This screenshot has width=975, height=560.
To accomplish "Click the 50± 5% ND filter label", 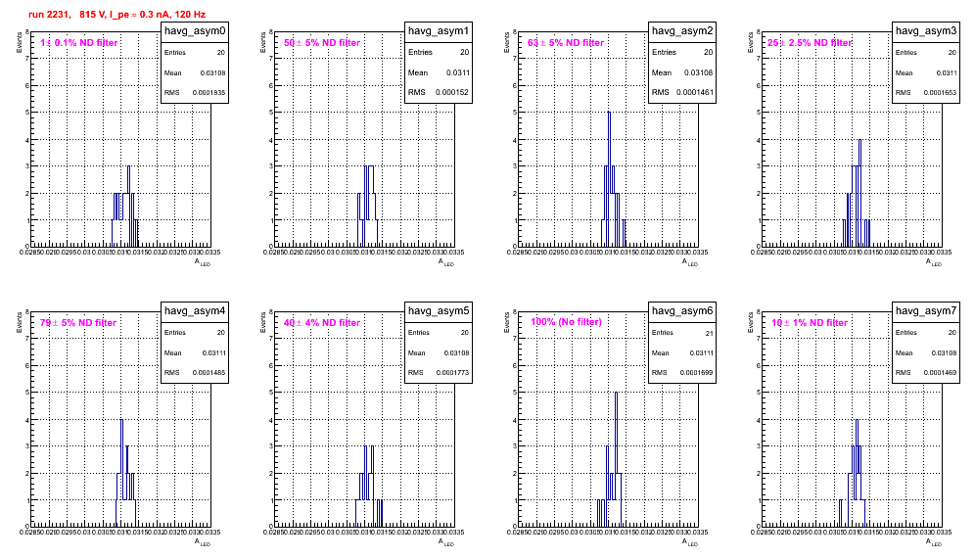I will (x=322, y=43).
